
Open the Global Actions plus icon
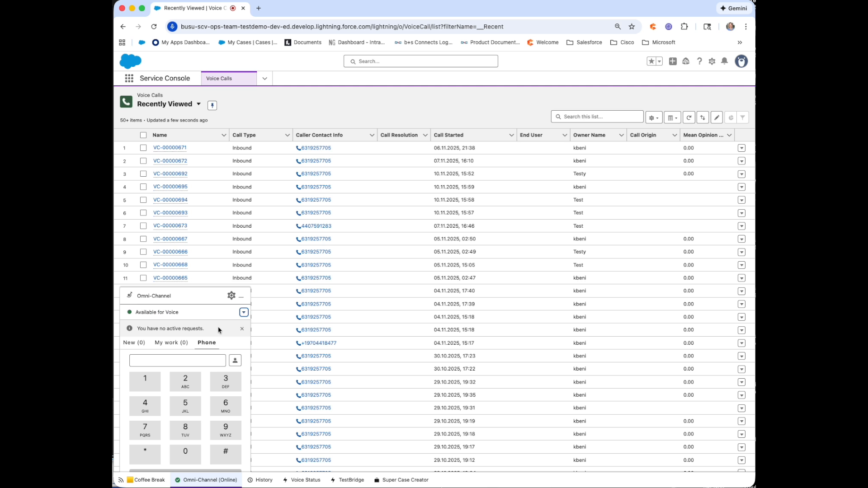pyautogui.click(x=673, y=61)
